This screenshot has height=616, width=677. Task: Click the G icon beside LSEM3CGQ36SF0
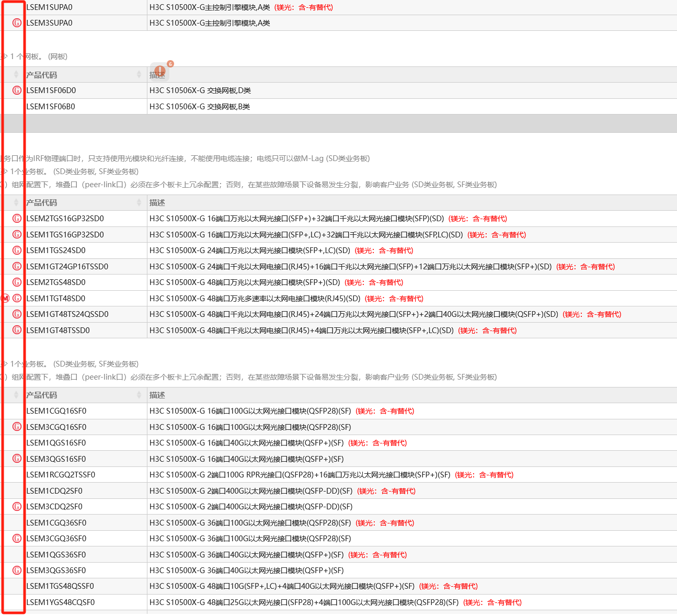[17, 539]
